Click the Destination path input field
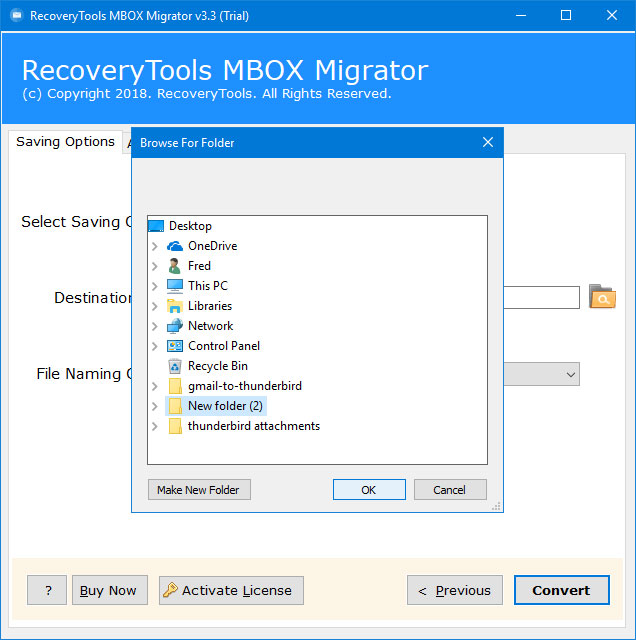This screenshot has height=640, width=636. 541,297
